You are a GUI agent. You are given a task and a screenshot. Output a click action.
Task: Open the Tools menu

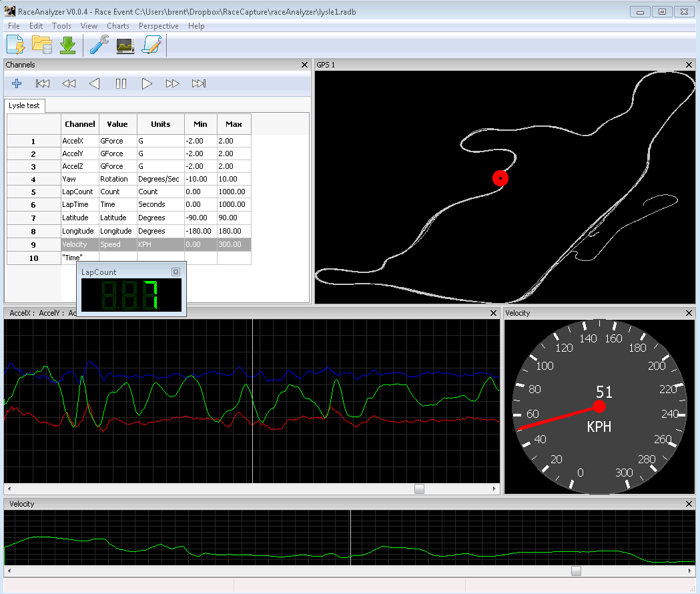61,25
